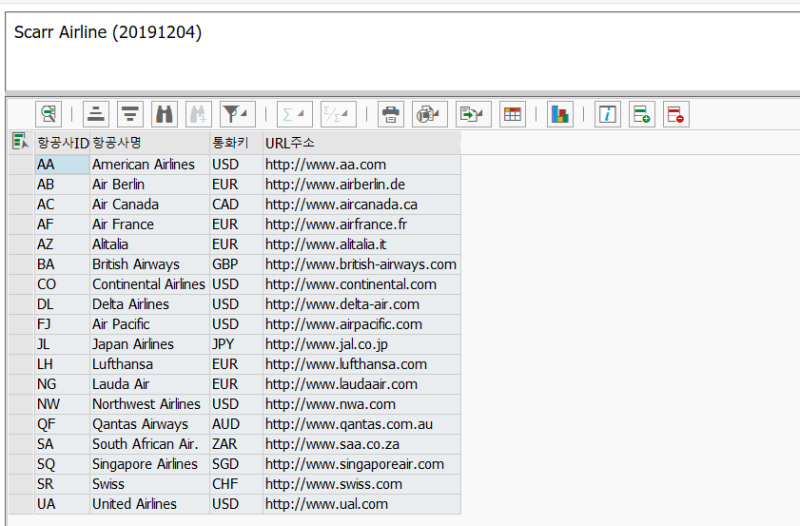The image size is (800, 526).
Task: Select the AA airline ID cell
Action: point(62,164)
